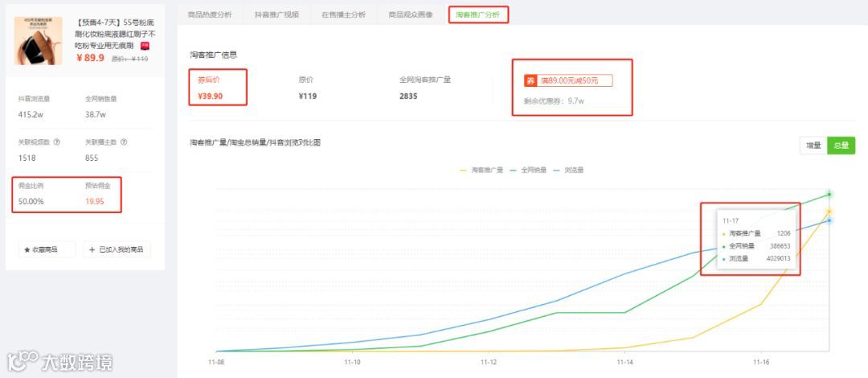Click the plus icon in 已加入我的商品
Image resolution: width=868 pixels, height=378 pixels.
pos(92,250)
